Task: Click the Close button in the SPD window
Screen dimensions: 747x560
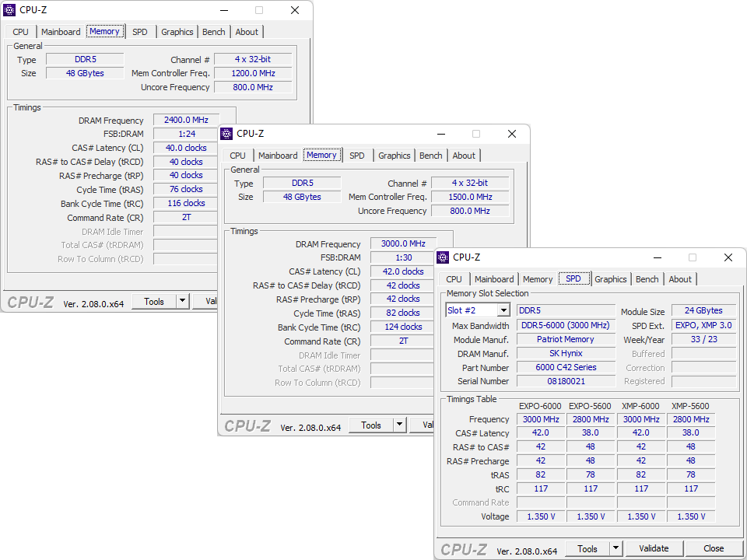Action: pos(714,548)
